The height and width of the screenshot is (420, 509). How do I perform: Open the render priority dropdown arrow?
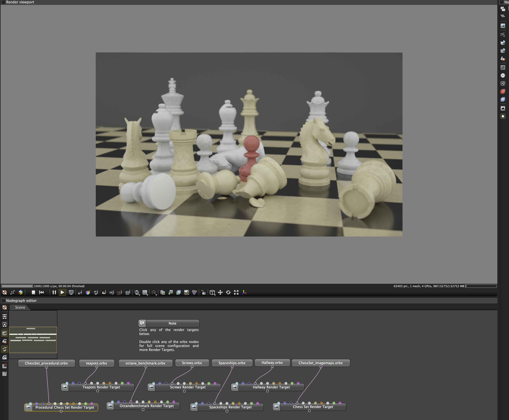point(156,295)
